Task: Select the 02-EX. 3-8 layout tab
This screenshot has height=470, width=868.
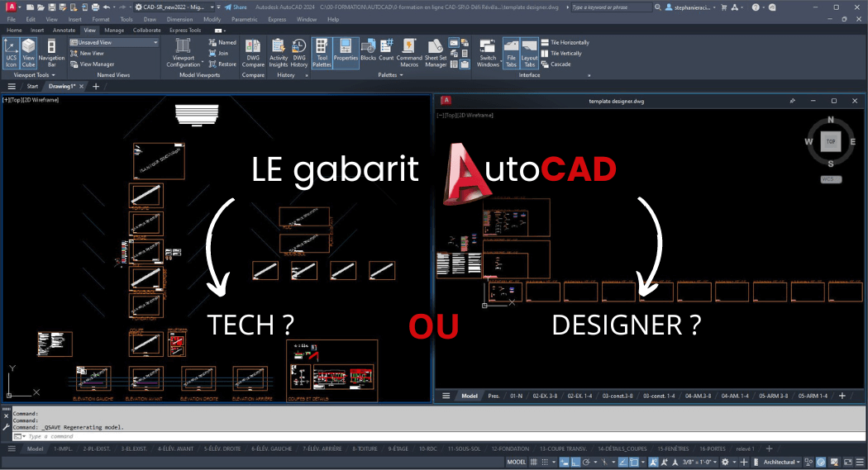Action: tap(545, 396)
